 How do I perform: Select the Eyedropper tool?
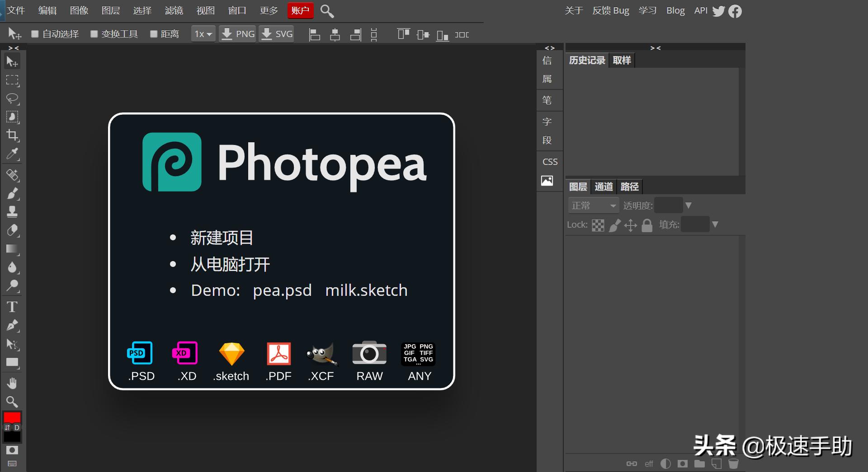[x=12, y=154]
